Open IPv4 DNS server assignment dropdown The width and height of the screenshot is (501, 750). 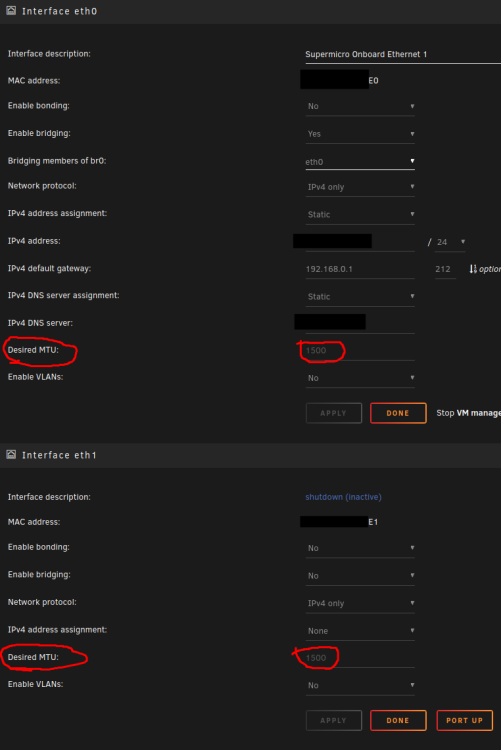[x=360, y=297]
